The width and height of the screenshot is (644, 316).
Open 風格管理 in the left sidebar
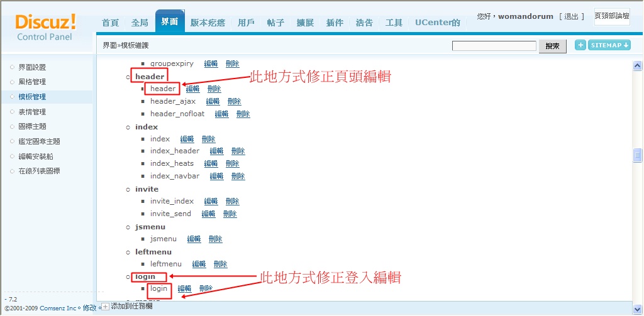32,82
